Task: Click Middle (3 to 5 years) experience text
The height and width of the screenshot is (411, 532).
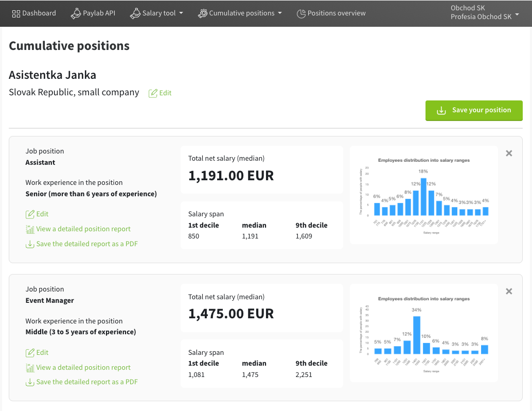Action: (81, 332)
